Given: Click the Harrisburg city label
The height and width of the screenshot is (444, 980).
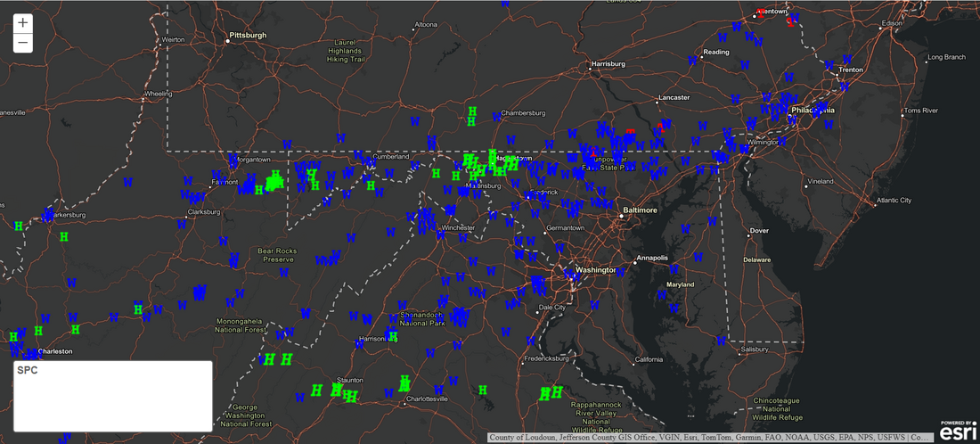Looking at the screenshot, I should [x=608, y=64].
